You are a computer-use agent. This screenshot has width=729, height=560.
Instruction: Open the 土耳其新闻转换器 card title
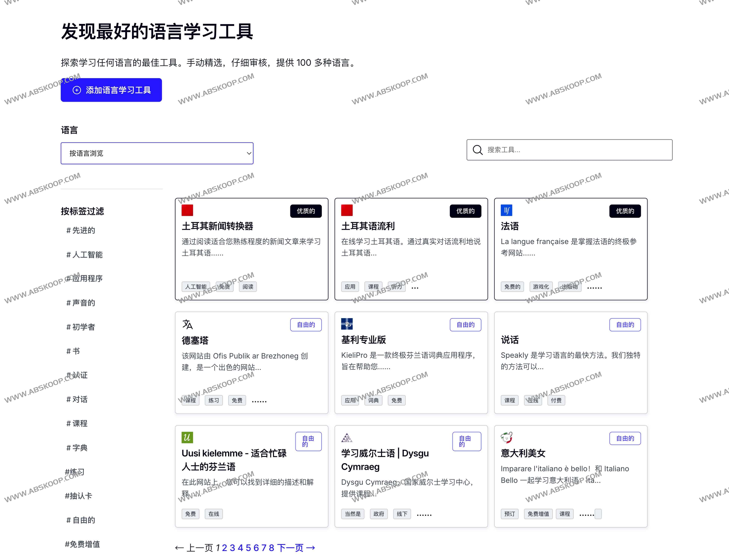click(x=217, y=226)
